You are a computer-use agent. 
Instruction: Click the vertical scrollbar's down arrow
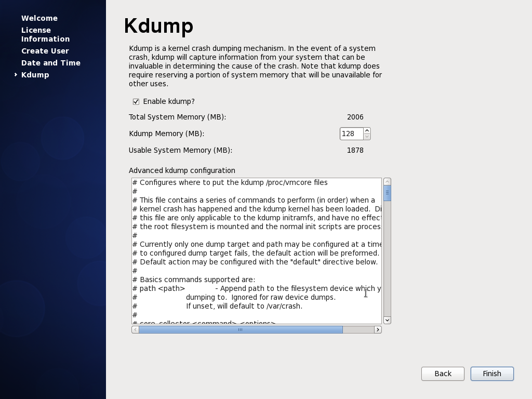point(387,320)
